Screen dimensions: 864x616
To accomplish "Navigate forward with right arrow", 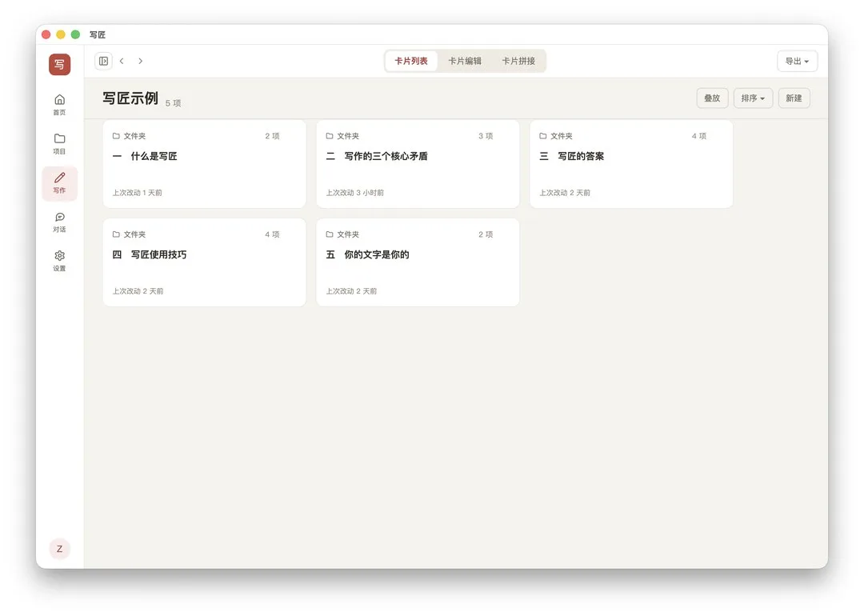I will pos(141,61).
